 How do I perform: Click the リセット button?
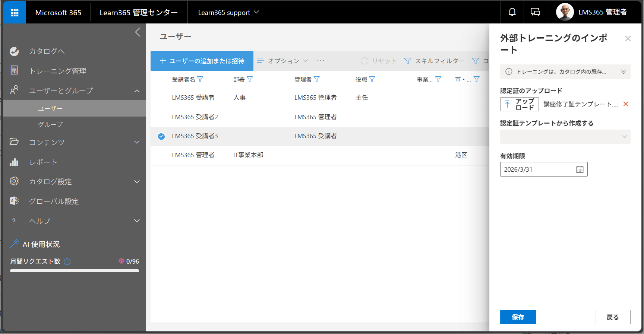click(378, 61)
